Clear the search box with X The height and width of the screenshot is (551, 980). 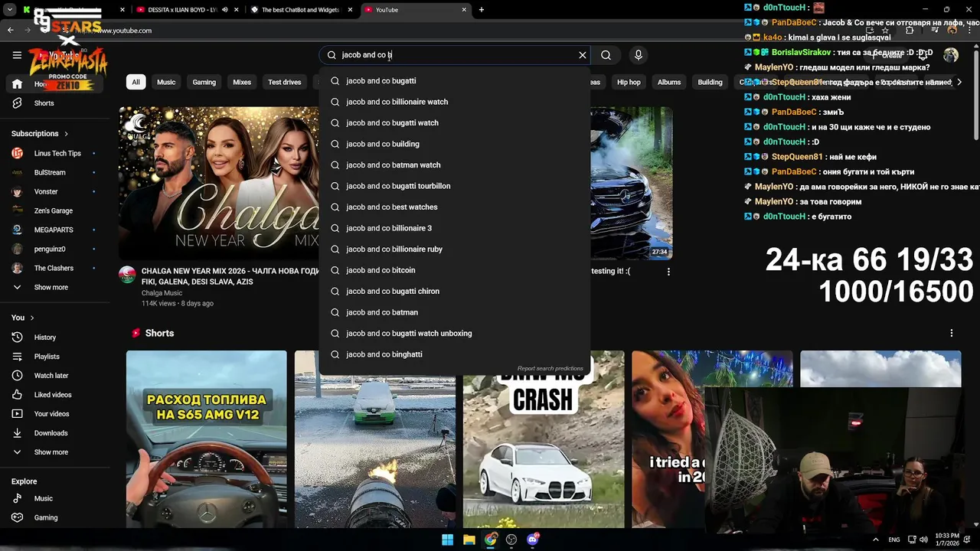(x=583, y=55)
